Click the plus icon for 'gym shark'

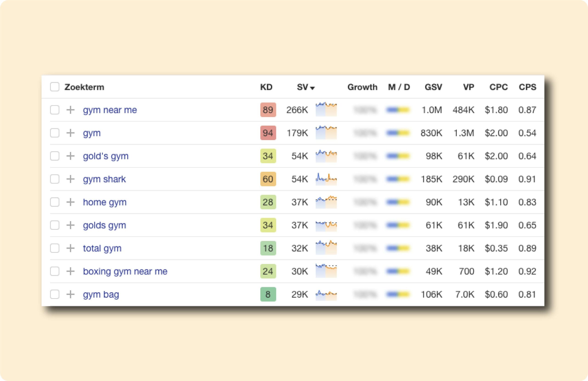71,179
